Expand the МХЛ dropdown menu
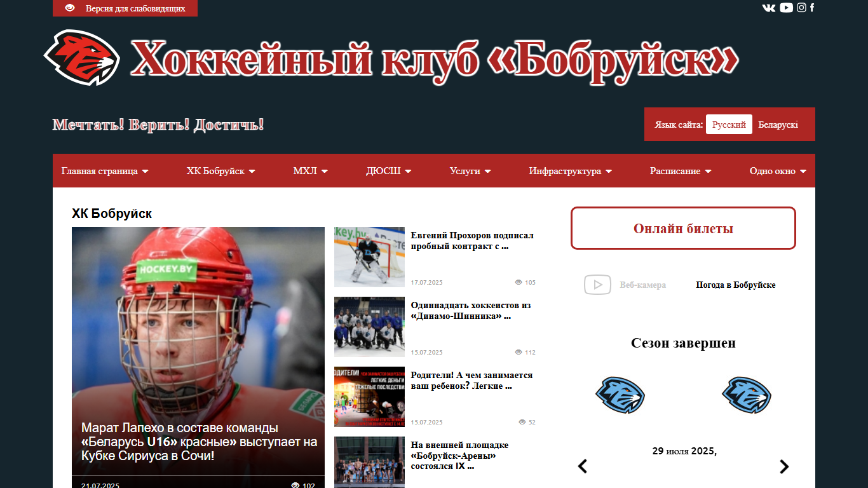This screenshot has width=868, height=488. [x=310, y=171]
